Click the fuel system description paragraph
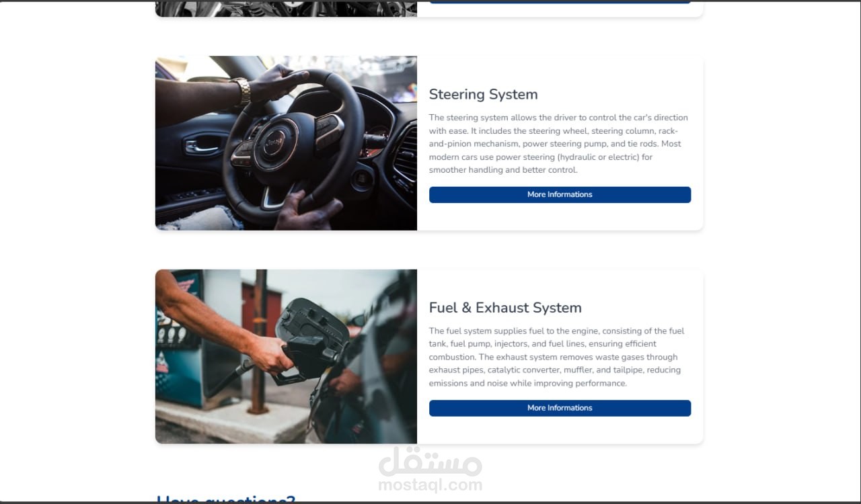The image size is (861, 504). pyautogui.click(x=557, y=357)
